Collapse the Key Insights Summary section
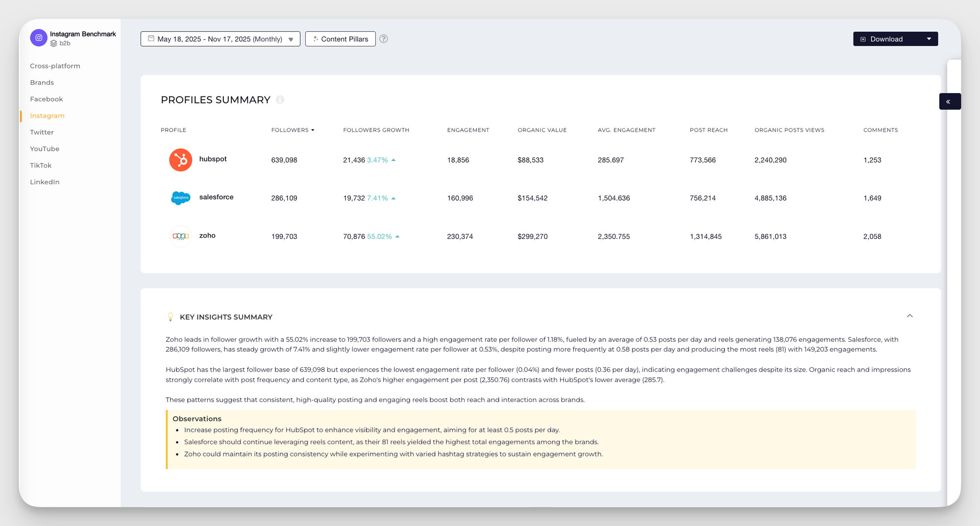980x526 pixels. (x=910, y=316)
